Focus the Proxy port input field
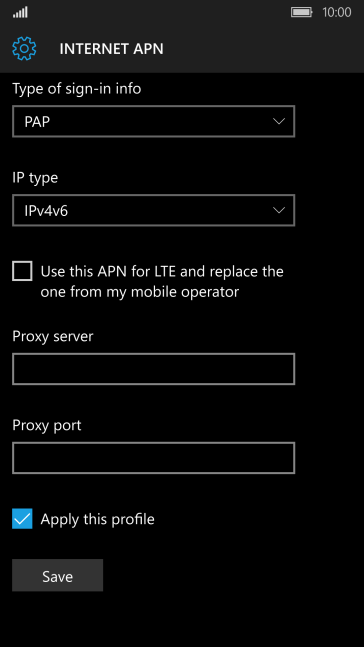Image resolution: width=364 pixels, height=647 pixels. [x=154, y=458]
